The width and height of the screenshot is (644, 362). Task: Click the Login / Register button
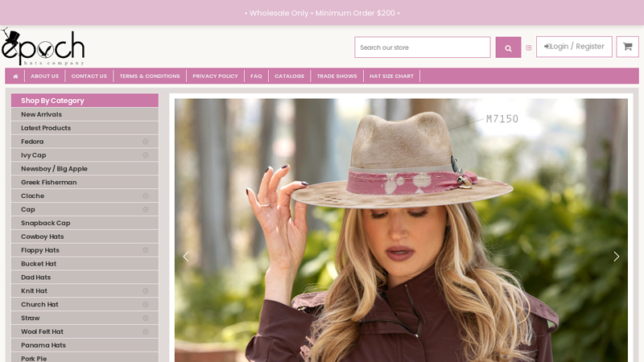coord(574,47)
